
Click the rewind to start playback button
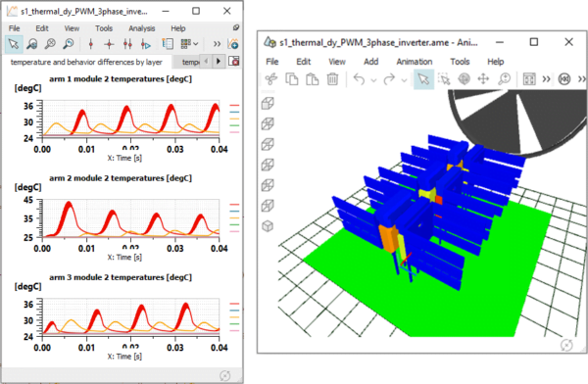[x=564, y=79]
